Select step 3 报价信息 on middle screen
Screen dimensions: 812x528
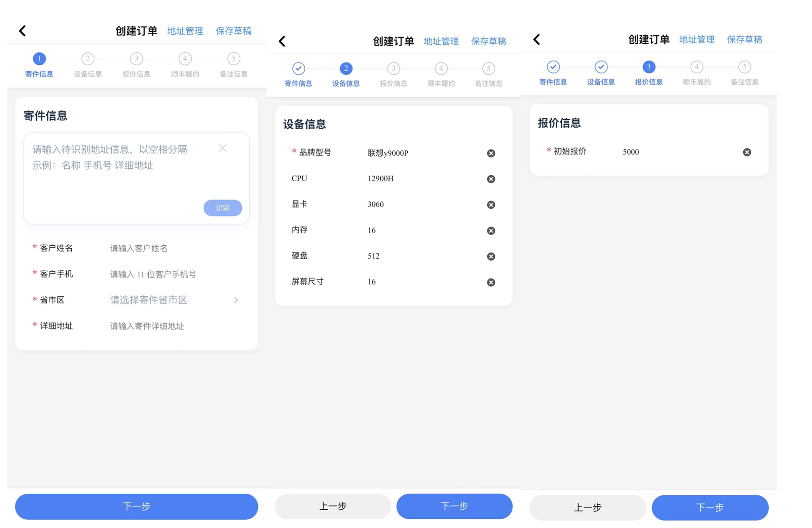pyautogui.click(x=393, y=75)
